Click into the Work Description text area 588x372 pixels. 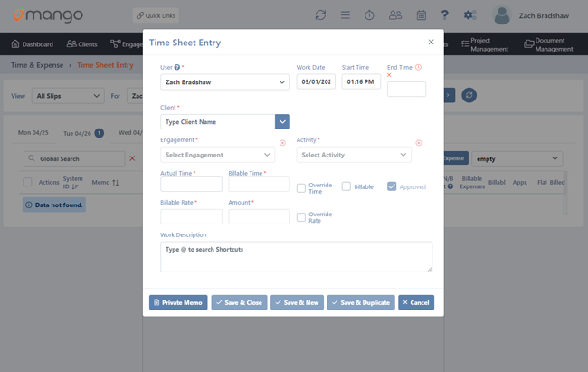[x=296, y=256]
